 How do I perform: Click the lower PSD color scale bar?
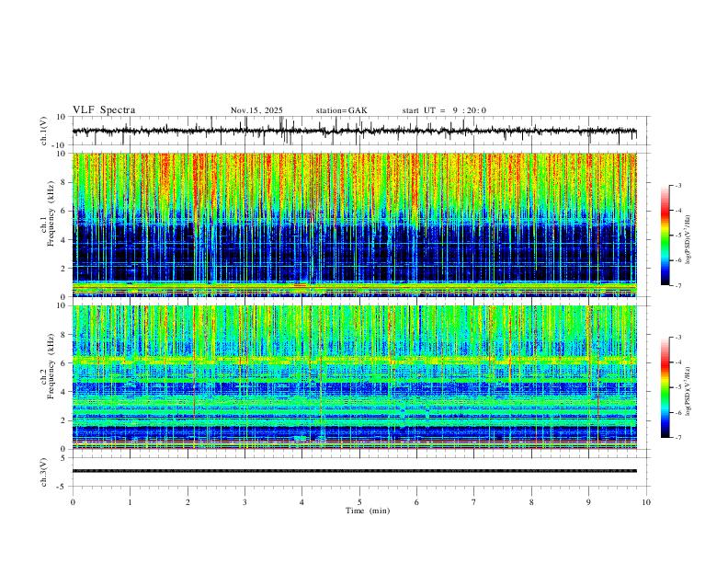click(x=665, y=387)
